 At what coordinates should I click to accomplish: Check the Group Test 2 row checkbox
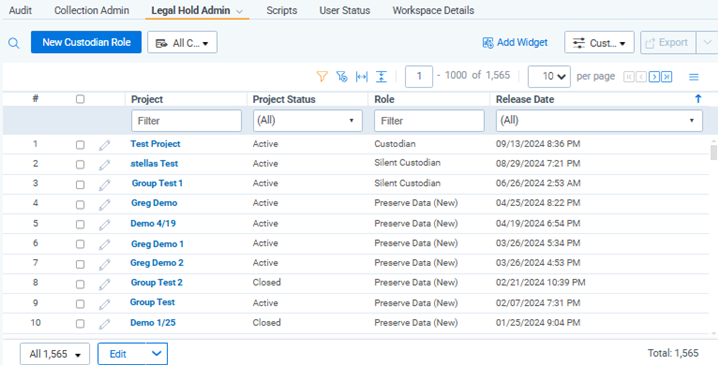click(x=80, y=284)
